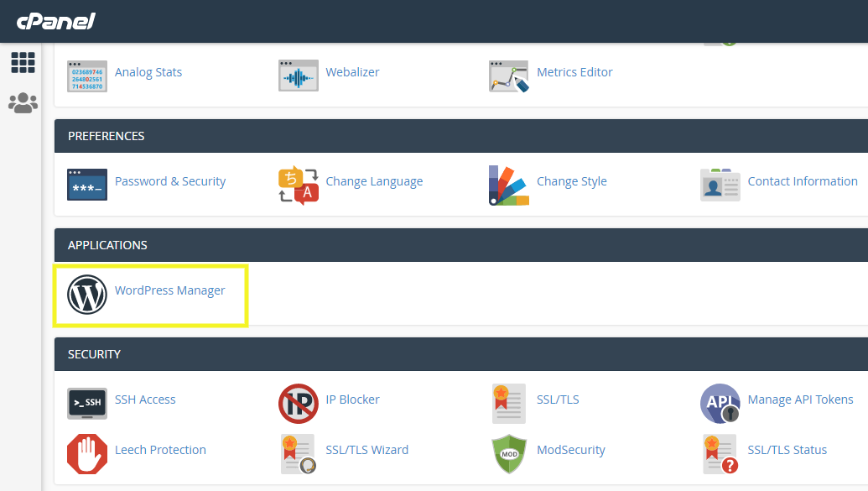Click the SSL/TLS Wizard ribbon icon

[298, 454]
